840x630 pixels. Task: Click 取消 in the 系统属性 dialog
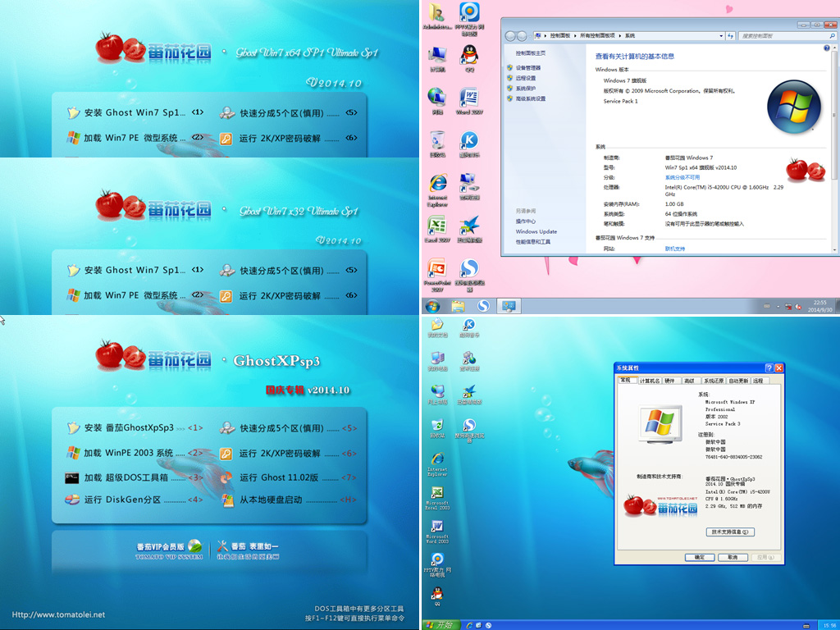pos(733,557)
